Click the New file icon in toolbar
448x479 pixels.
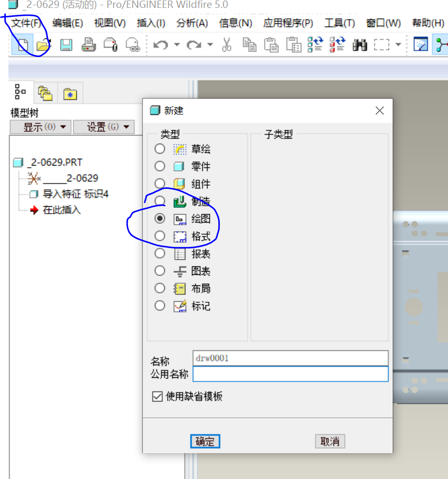pyautogui.click(x=22, y=45)
